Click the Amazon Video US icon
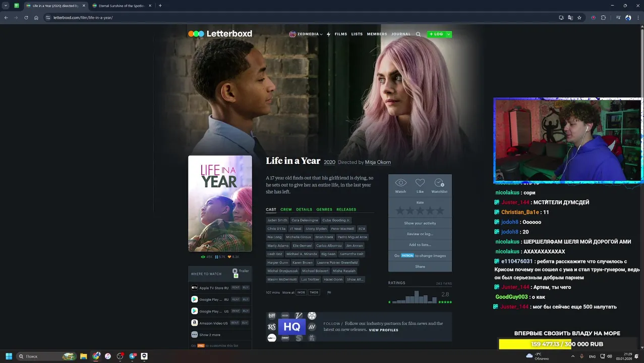Image resolution: width=644 pixels, height=363 pixels. (194, 323)
